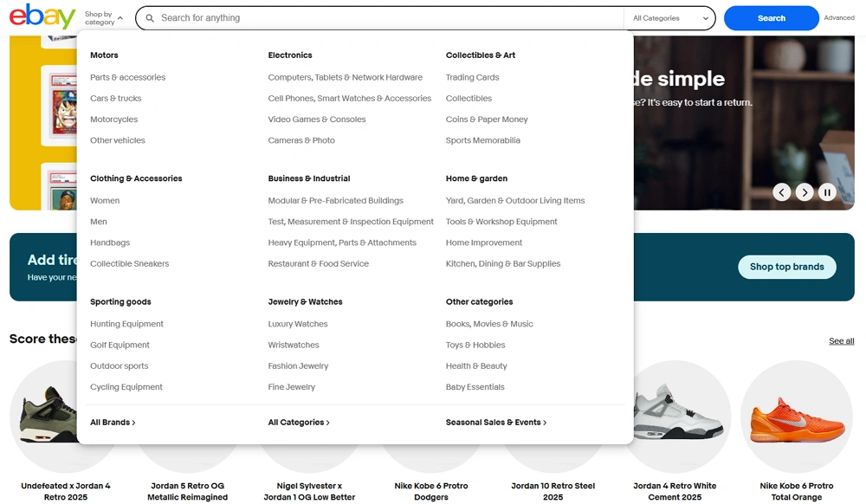This screenshot has height=504, width=866.
Task: Click Shop top brands button
Action: [x=786, y=267]
